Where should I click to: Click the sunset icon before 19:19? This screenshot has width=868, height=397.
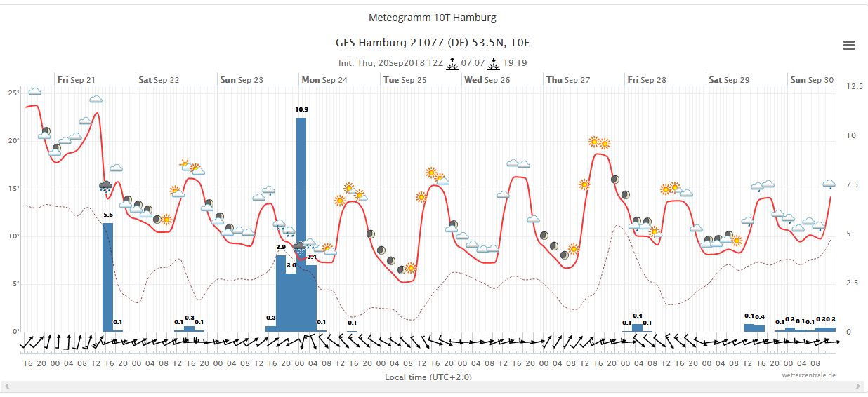pyautogui.click(x=494, y=63)
